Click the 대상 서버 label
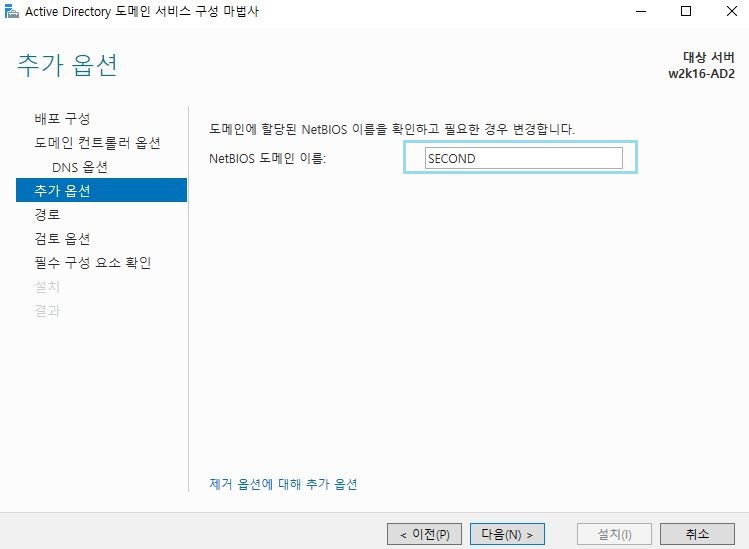Screen dimensions: 749x549 click(709, 57)
